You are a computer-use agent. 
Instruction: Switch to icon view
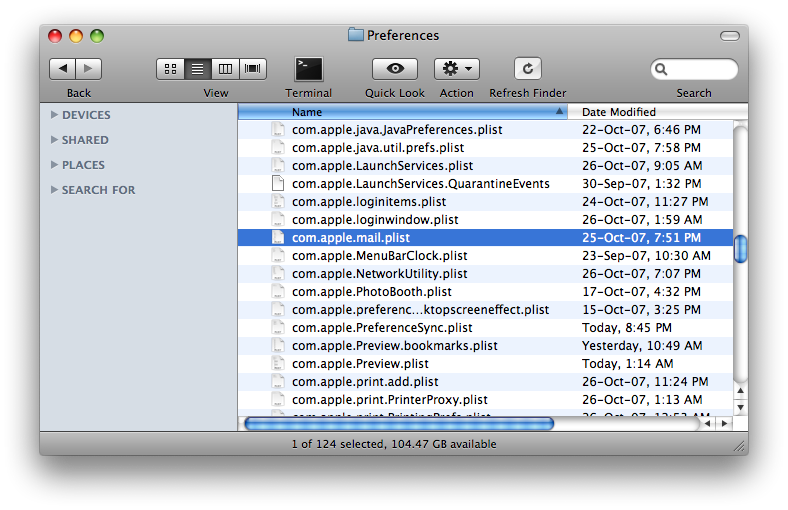tap(170, 69)
